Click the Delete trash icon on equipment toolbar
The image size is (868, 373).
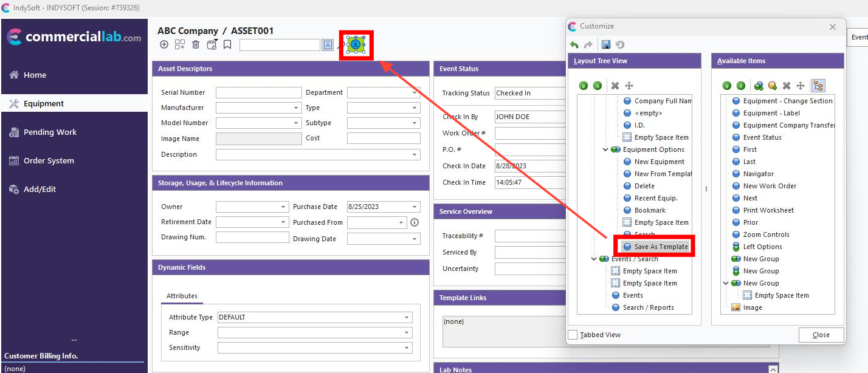196,44
